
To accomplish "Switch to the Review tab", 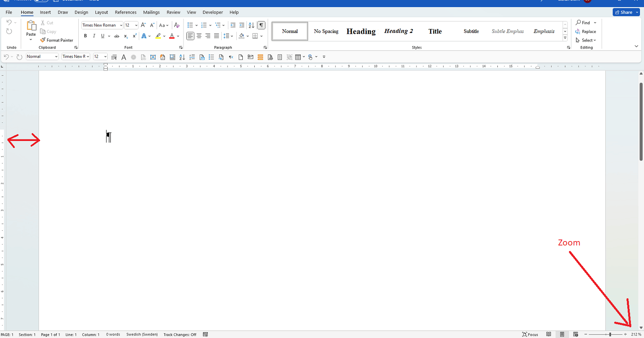I will [x=173, y=12].
